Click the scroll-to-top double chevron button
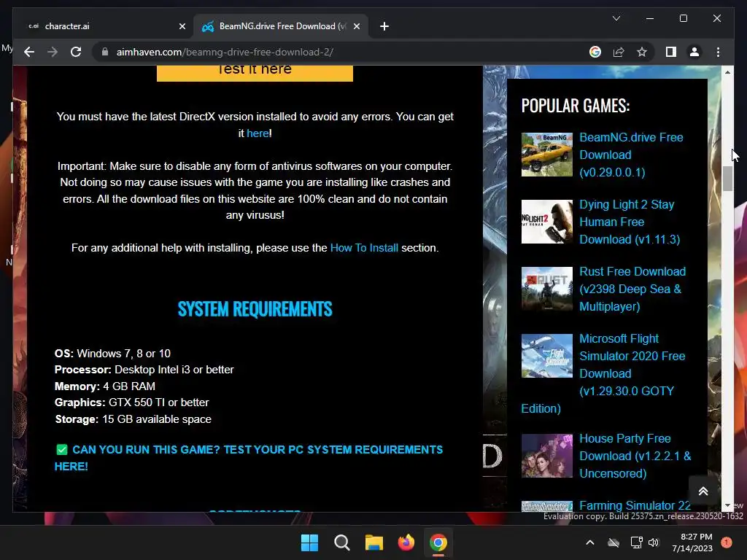 (703, 491)
